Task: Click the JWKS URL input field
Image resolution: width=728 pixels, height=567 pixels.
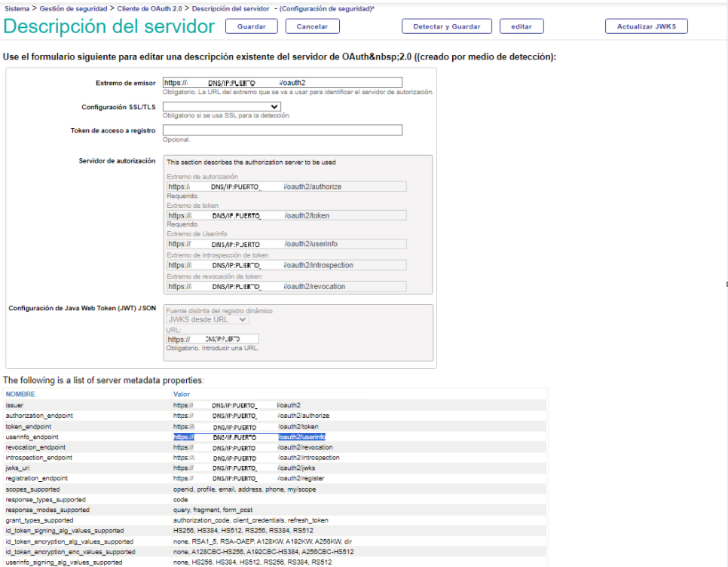Action: pyautogui.click(x=212, y=339)
